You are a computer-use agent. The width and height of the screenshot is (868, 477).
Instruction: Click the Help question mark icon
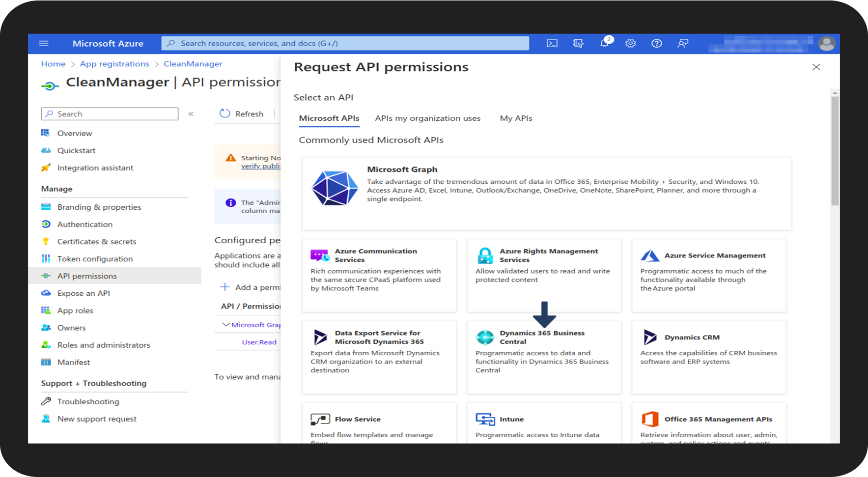tap(656, 43)
